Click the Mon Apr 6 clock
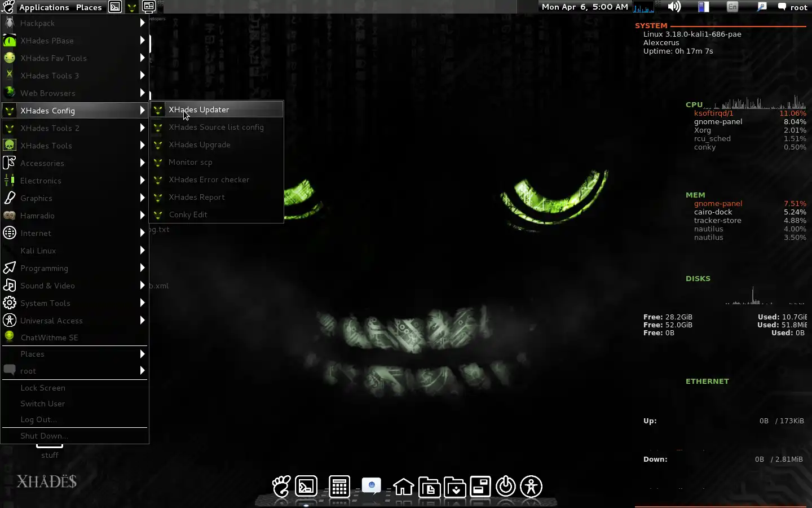 585,7
